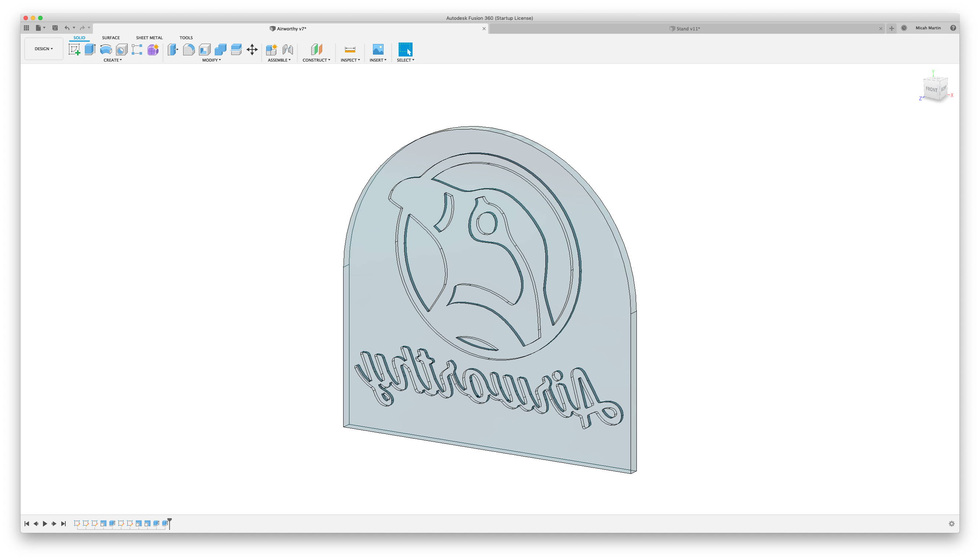
Task: Select the Combine tool
Action: click(x=221, y=50)
